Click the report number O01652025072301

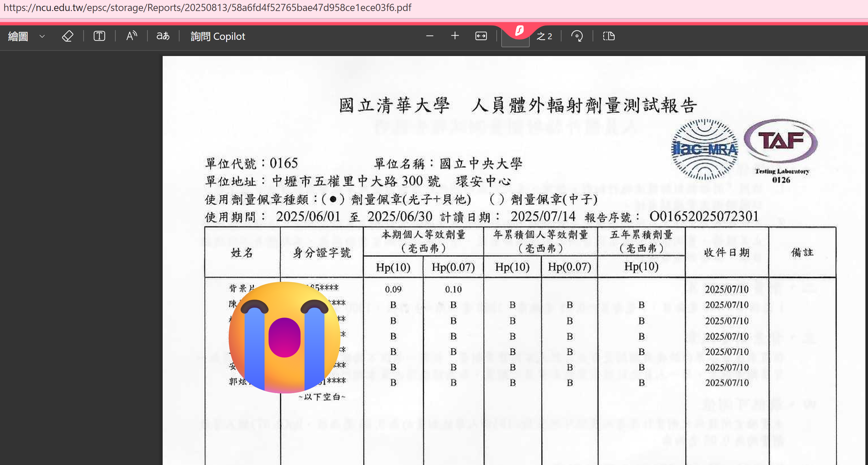click(x=704, y=217)
